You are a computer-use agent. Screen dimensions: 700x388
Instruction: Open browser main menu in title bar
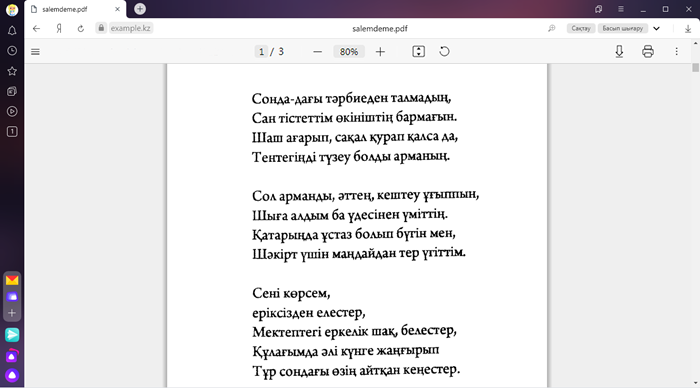(x=621, y=9)
